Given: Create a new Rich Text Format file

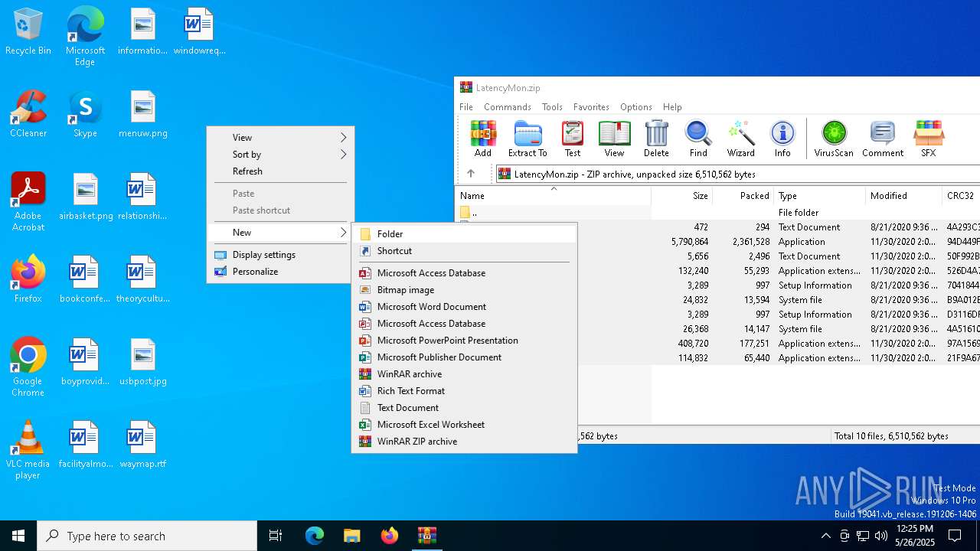Looking at the screenshot, I should [464, 391].
